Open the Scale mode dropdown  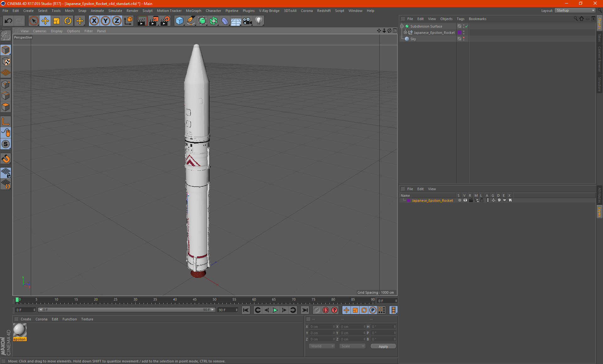click(352, 346)
